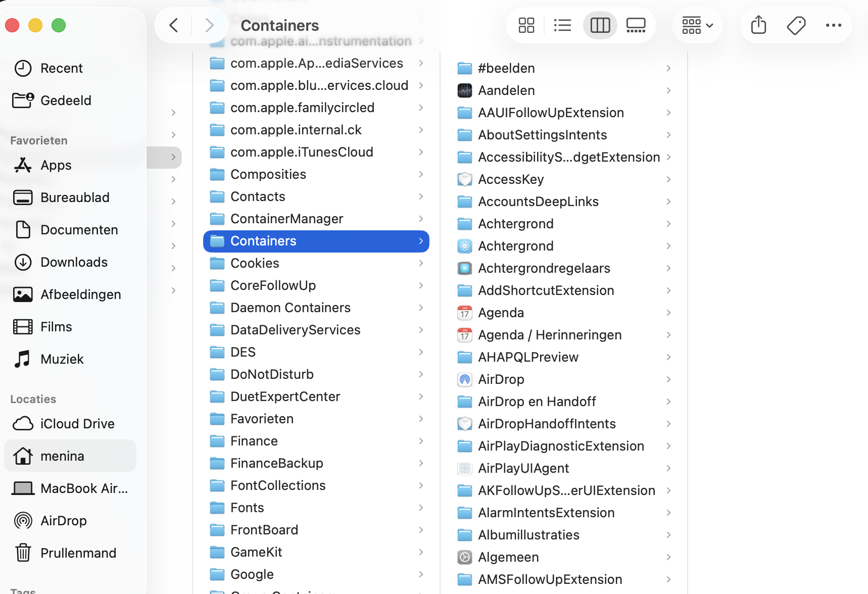Click the forward navigation arrow
868x594 pixels.
point(210,25)
